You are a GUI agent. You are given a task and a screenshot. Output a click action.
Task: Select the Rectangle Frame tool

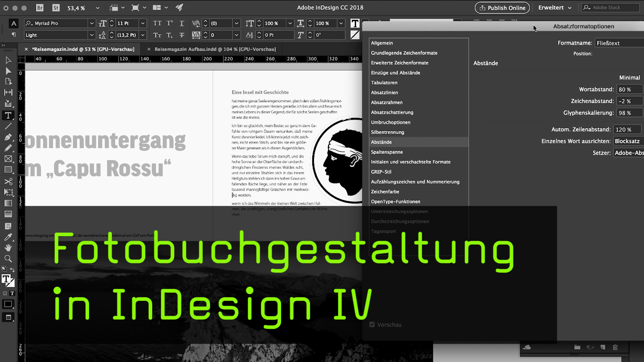tap(8, 159)
